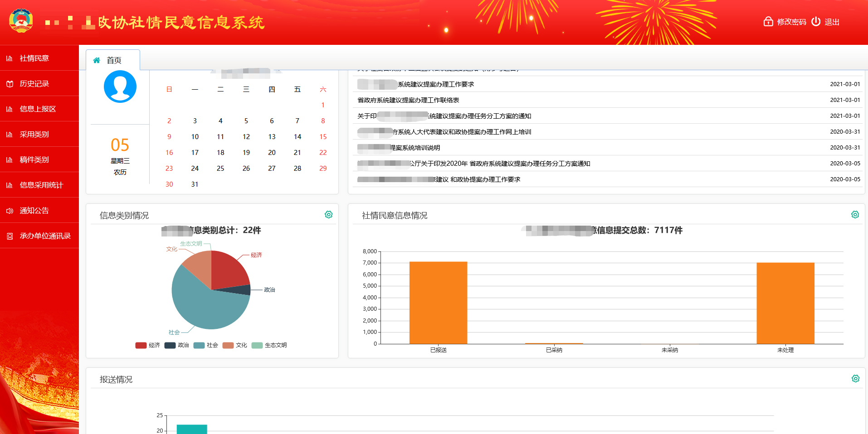This screenshot has width=868, height=434.
Task: Click the chart icon beside 稿件类别
Action: 9,159
